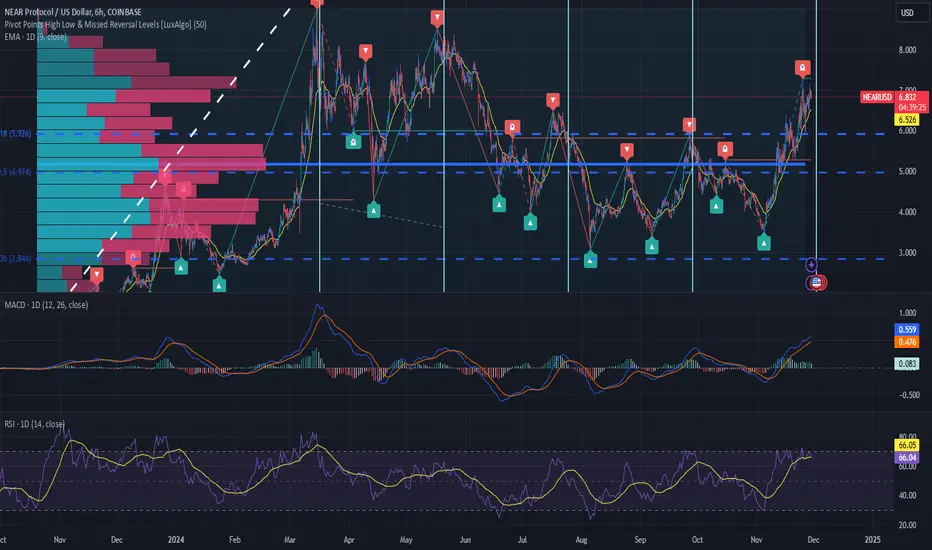The height and width of the screenshot is (550, 932).
Task: Open the US flag economic event icon
Action: click(x=817, y=282)
